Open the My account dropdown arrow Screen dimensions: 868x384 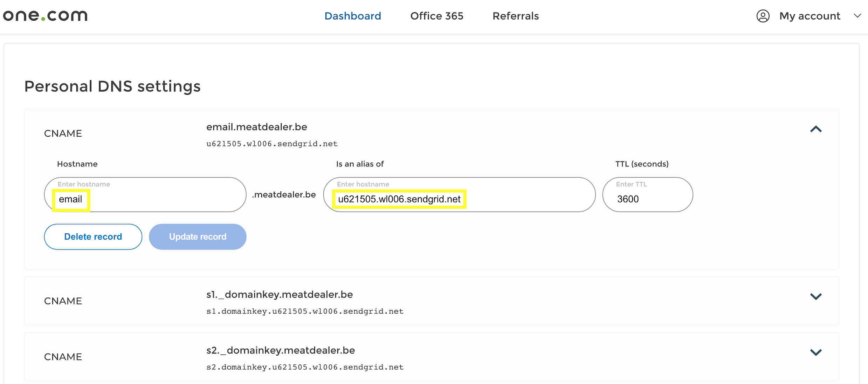(x=857, y=16)
